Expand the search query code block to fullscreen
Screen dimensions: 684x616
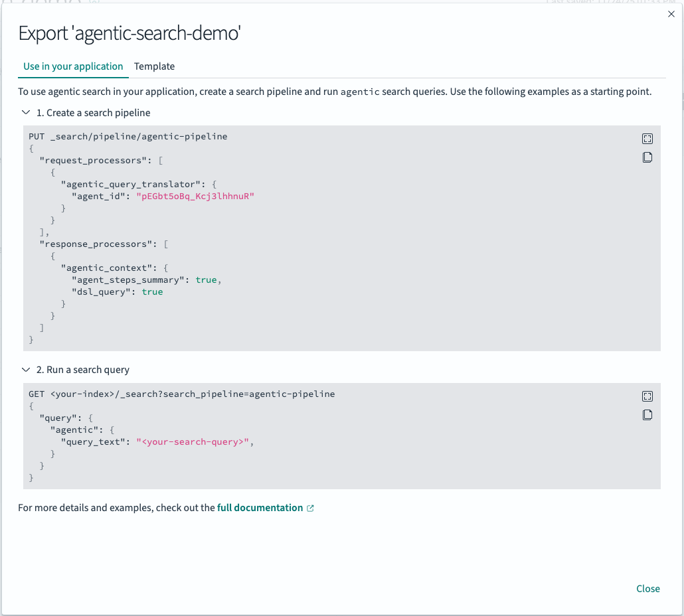click(647, 396)
